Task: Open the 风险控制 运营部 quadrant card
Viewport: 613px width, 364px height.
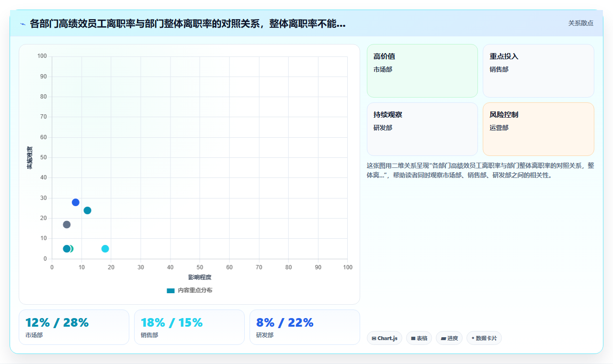Action: (538, 129)
